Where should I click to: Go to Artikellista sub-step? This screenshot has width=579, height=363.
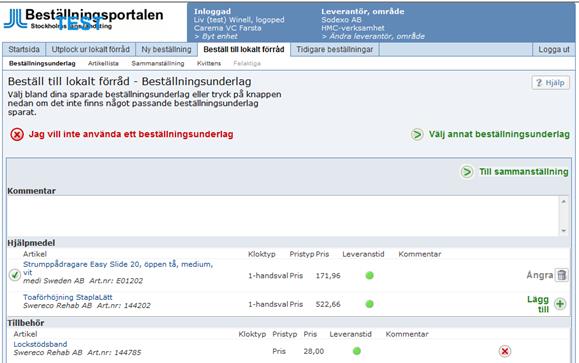click(x=103, y=64)
